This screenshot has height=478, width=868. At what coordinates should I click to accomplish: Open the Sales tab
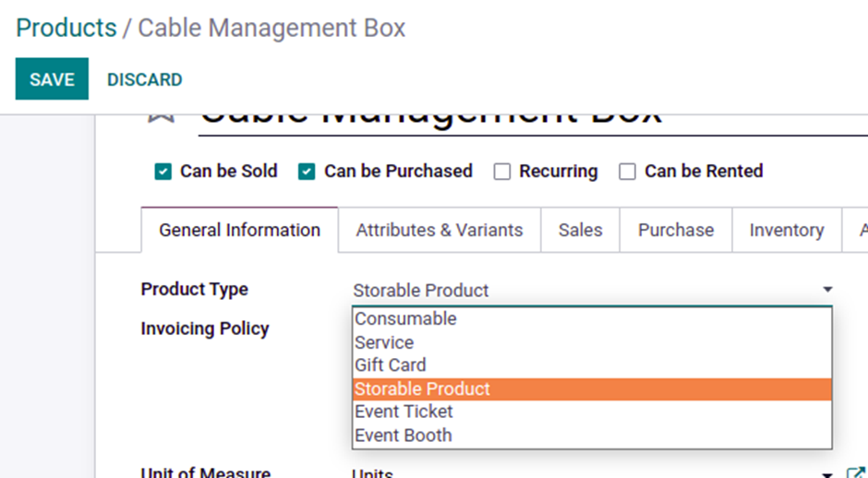tap(580, 231)
